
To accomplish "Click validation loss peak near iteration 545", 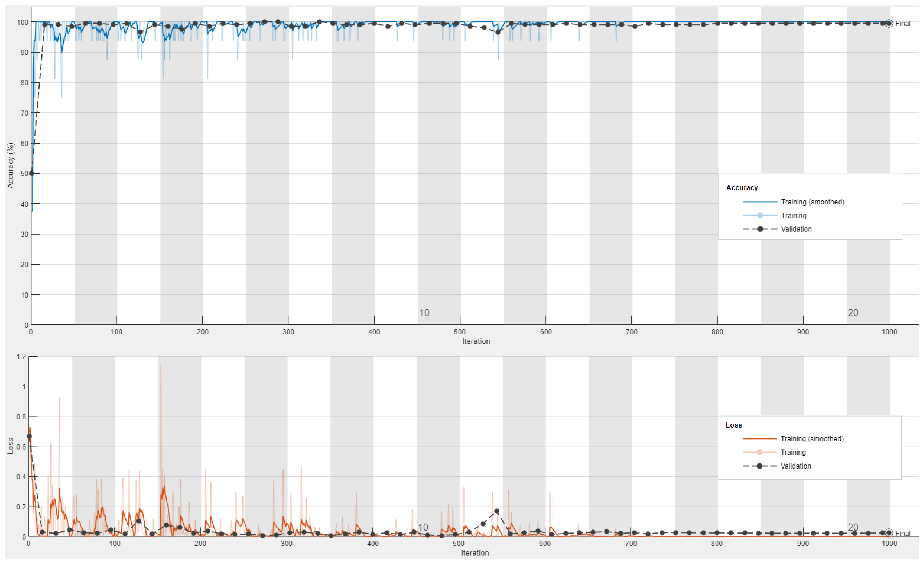I will click(497, 511).
